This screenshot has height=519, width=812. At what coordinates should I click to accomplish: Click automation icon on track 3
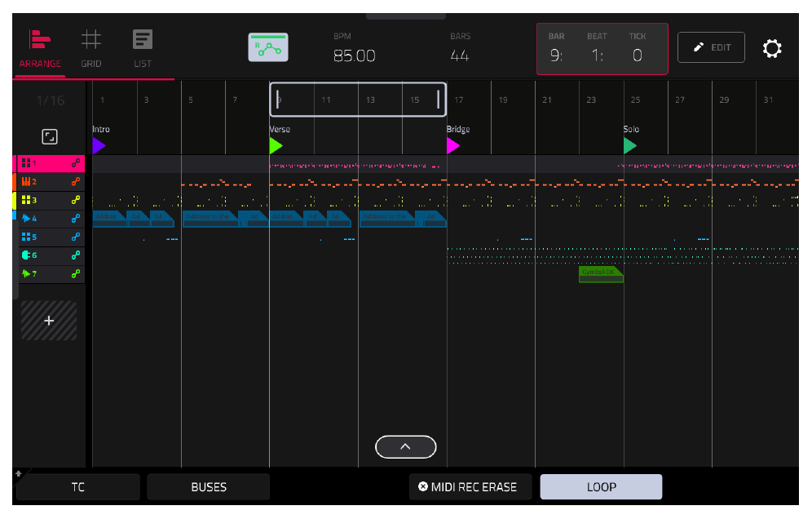[76, 200]
